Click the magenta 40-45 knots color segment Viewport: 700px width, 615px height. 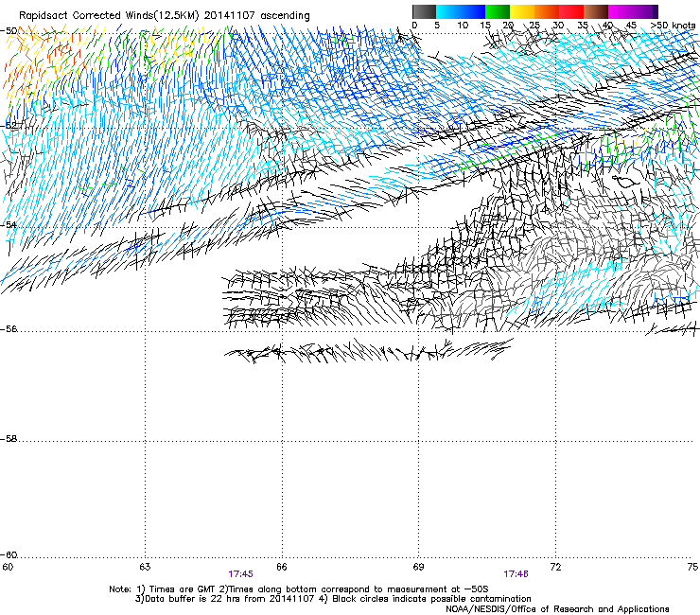[x=621, y=11]
